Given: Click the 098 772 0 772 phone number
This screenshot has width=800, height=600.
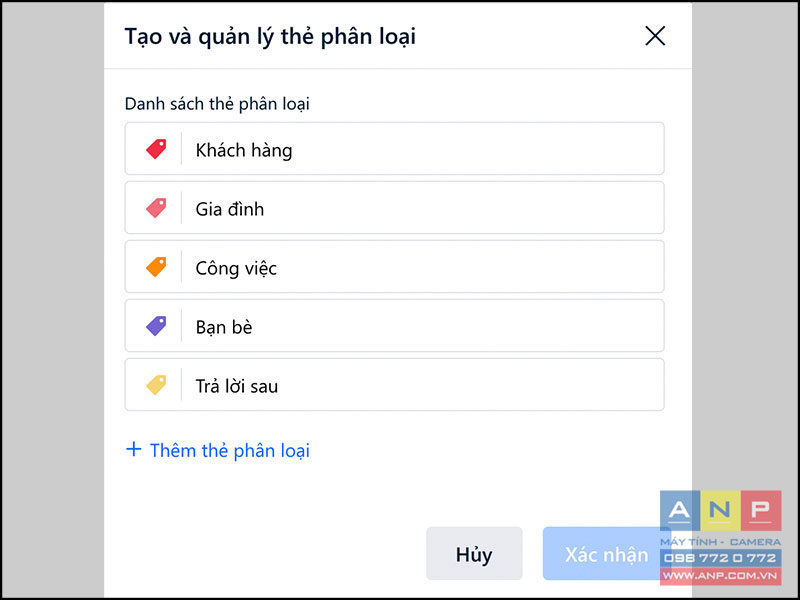Looking at the screenshot, I should pos(720,558).
